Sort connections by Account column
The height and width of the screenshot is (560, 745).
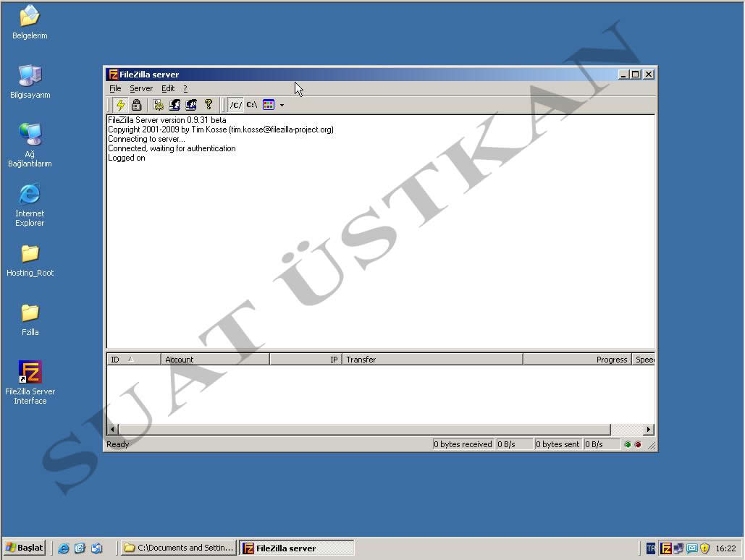[215, 360]
